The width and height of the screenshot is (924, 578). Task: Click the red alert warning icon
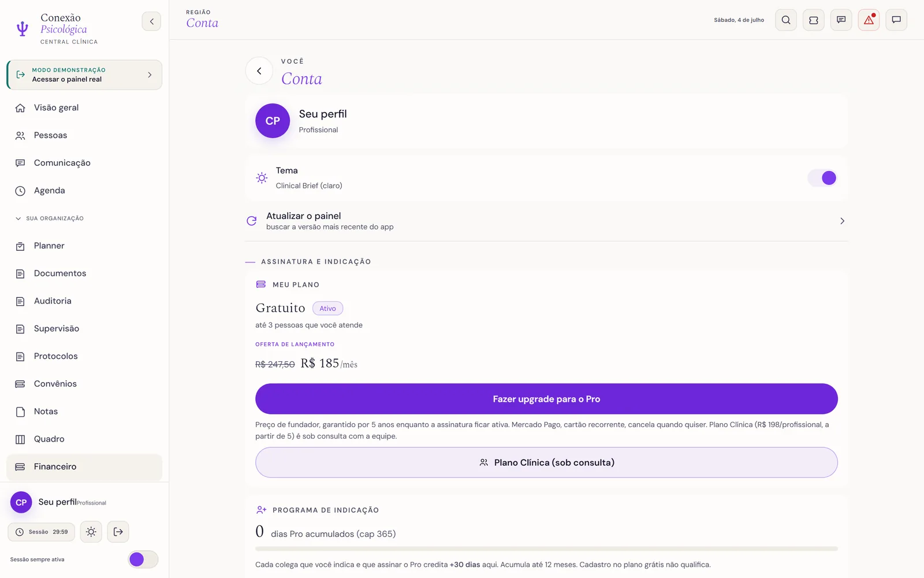(x=869, y=20)
